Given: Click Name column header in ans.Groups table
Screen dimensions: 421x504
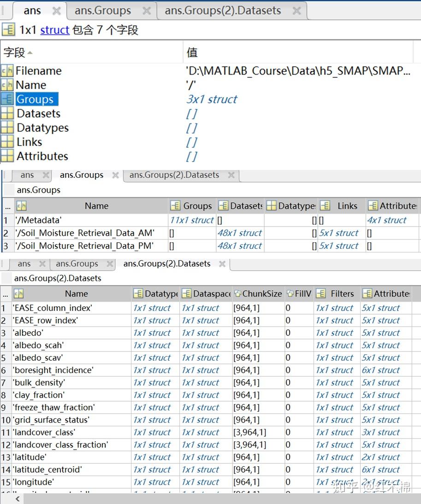Looking at the screenshot, I should (x=96, y=206).
